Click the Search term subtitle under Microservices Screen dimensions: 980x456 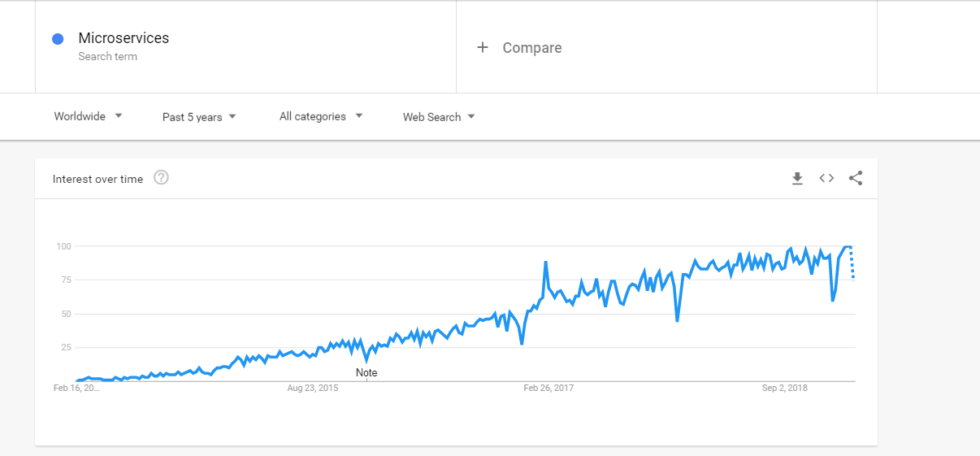click(x=107, y=57)
